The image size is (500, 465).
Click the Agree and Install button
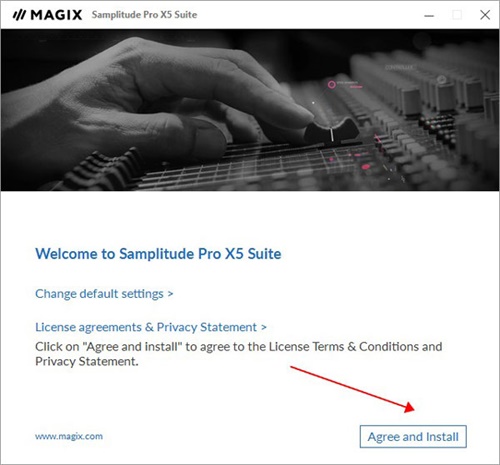coord(413,436)
